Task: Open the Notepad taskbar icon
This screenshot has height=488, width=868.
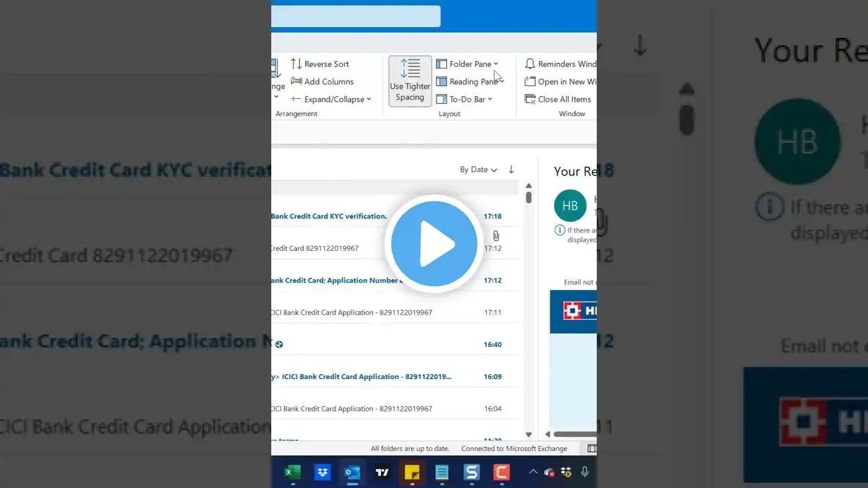Action: click(x=441, y=472)
